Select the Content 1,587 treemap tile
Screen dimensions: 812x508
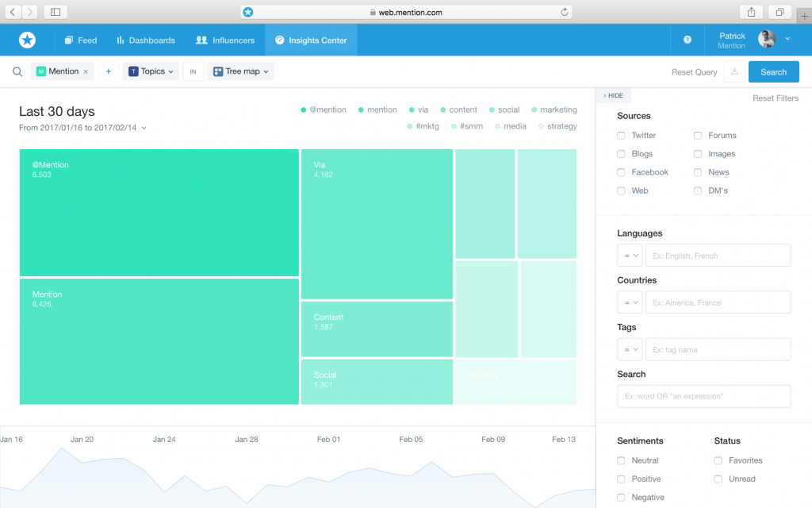pos(377,329)
